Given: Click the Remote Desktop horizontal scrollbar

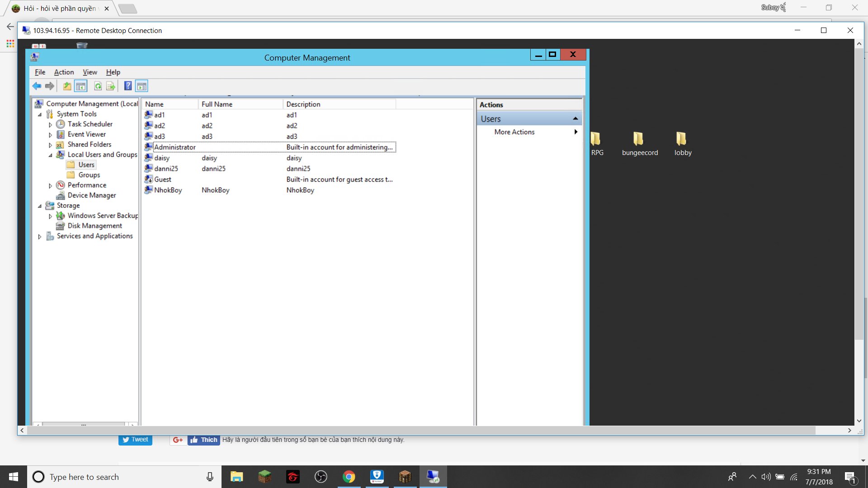Looking at the screenshot, I should pos(420,431).
